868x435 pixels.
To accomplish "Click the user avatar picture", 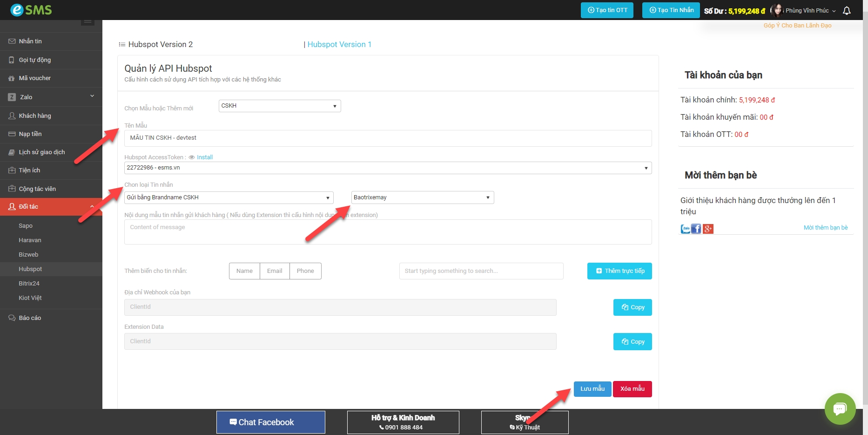I will click(776, 10).
